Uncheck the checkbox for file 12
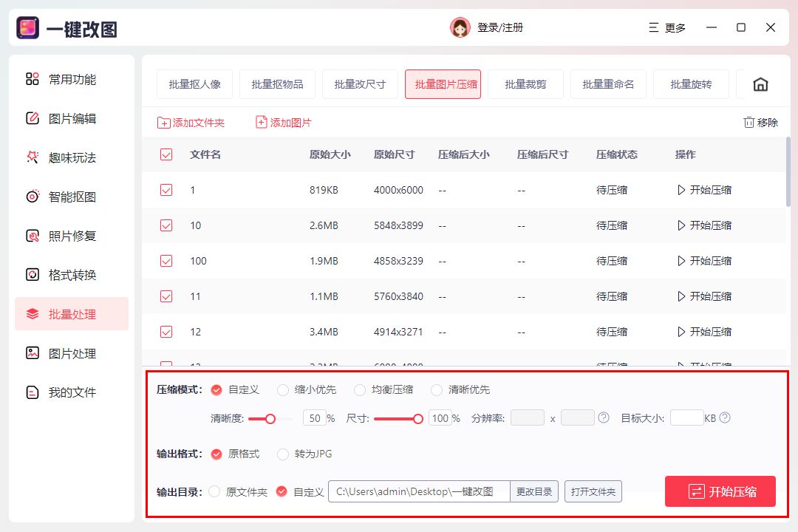 click(x=166, y=332)
